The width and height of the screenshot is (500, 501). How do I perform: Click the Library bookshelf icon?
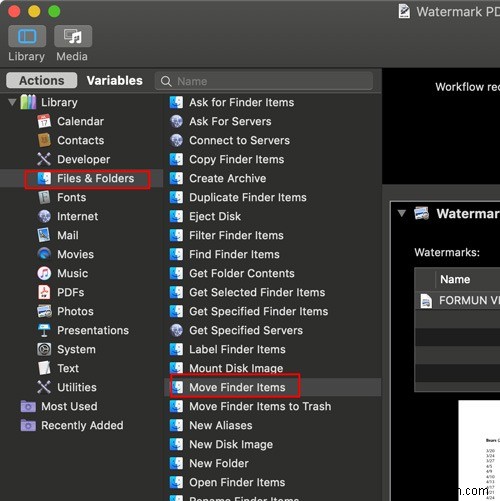(x=28, y=102)
